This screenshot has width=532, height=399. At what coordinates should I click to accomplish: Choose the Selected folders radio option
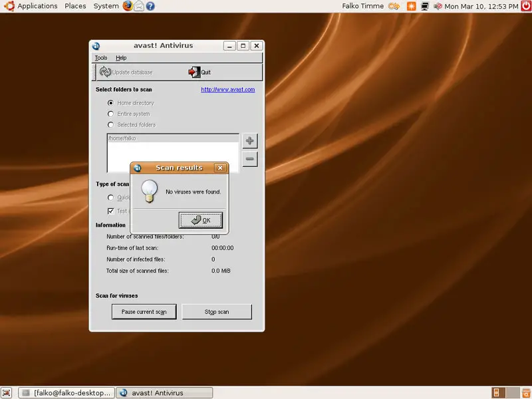point(110,124)
